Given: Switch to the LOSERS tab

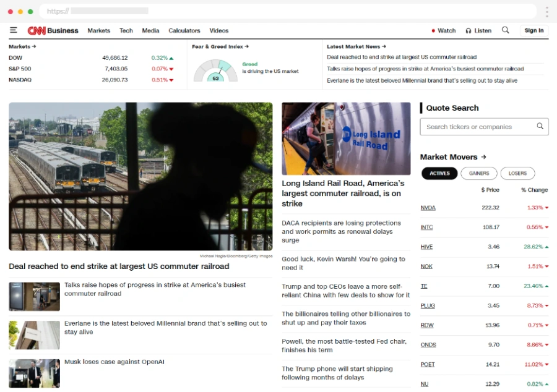Looking at the screenshot, I should click(x=517, y=173).
